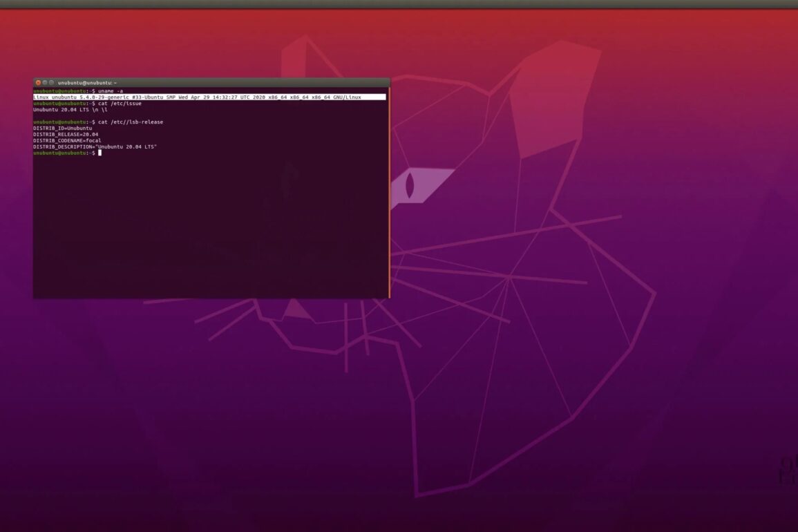Click the DISTRIB_ID=Unubuntu line

pyautogui.click(x=62, y=129)
